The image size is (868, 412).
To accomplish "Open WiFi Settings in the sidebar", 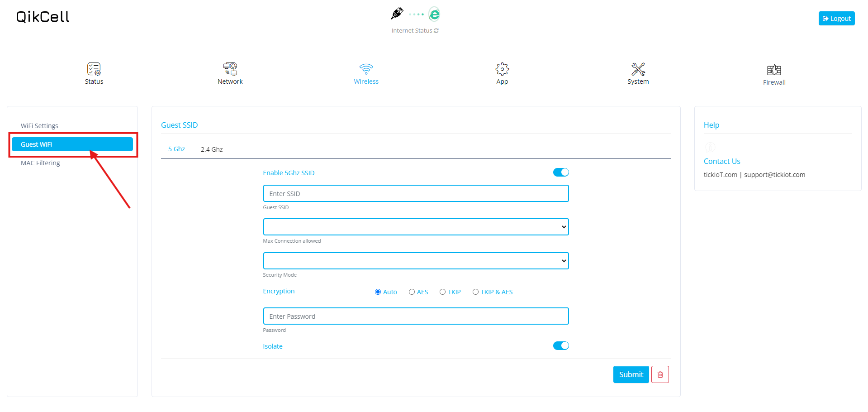I will [39, 126].
